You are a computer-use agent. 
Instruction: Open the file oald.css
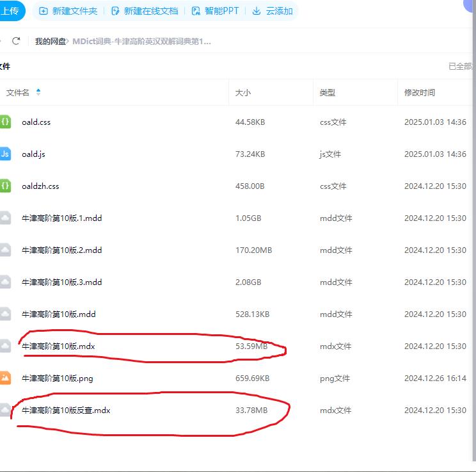pos(36,122)
